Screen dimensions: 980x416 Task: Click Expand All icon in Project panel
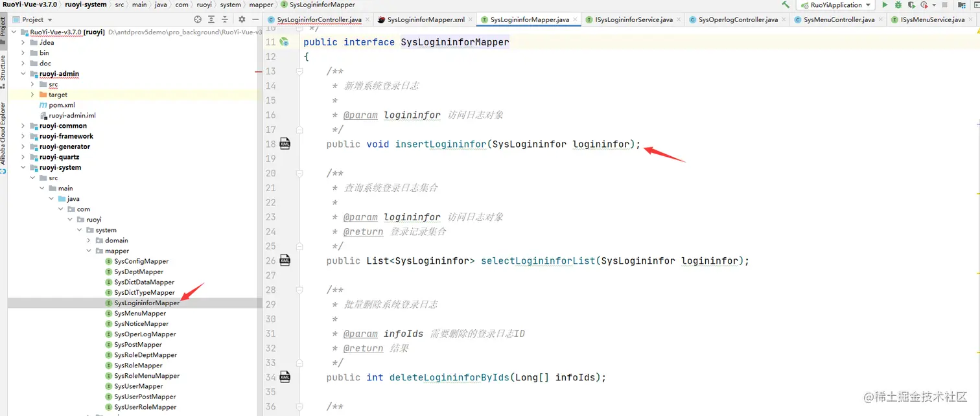pyautogui.click(x=211, y=19)
